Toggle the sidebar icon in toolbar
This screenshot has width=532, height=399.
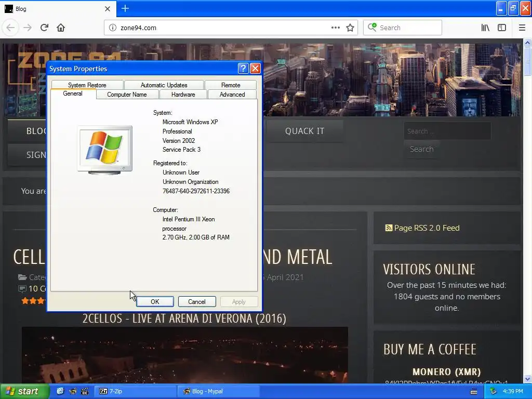click(x=502, y=28)
